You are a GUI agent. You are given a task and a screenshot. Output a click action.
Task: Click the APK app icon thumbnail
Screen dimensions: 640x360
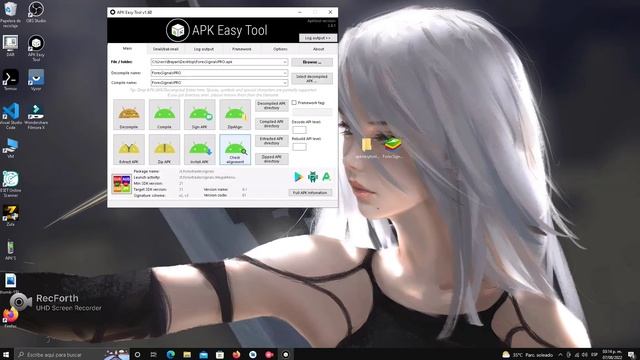[x=121, y=184]
